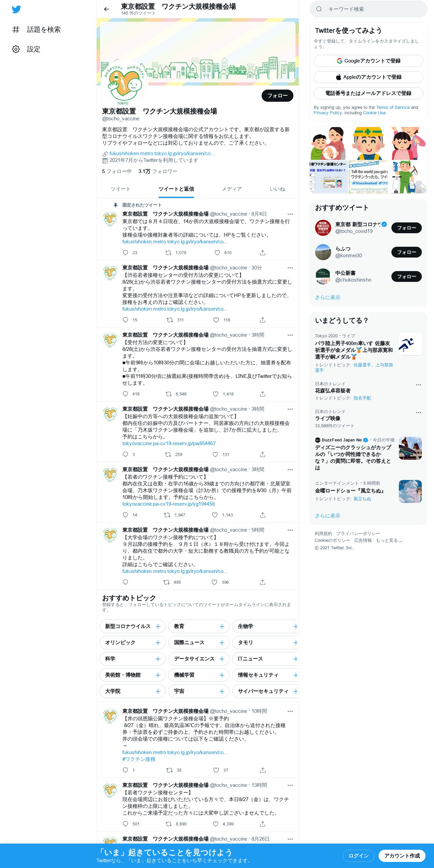
Task: Show more trends under いまどうしてる？
Action: [x=328, y=516]
